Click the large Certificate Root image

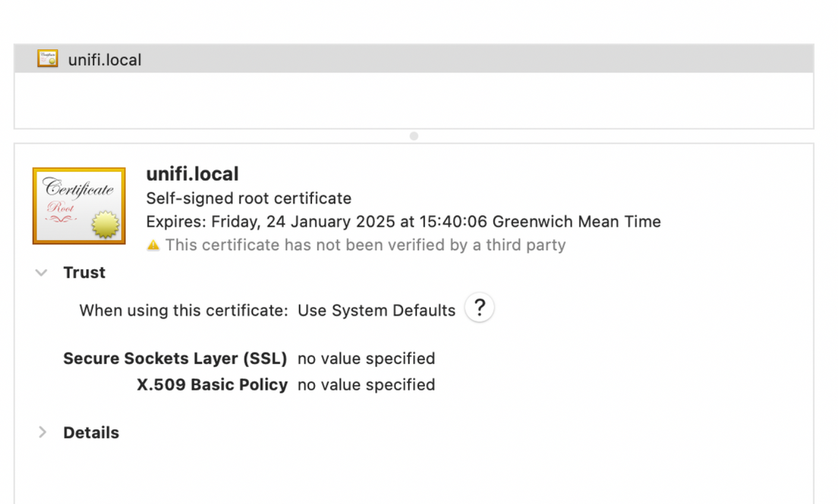(x=79, y=206)
